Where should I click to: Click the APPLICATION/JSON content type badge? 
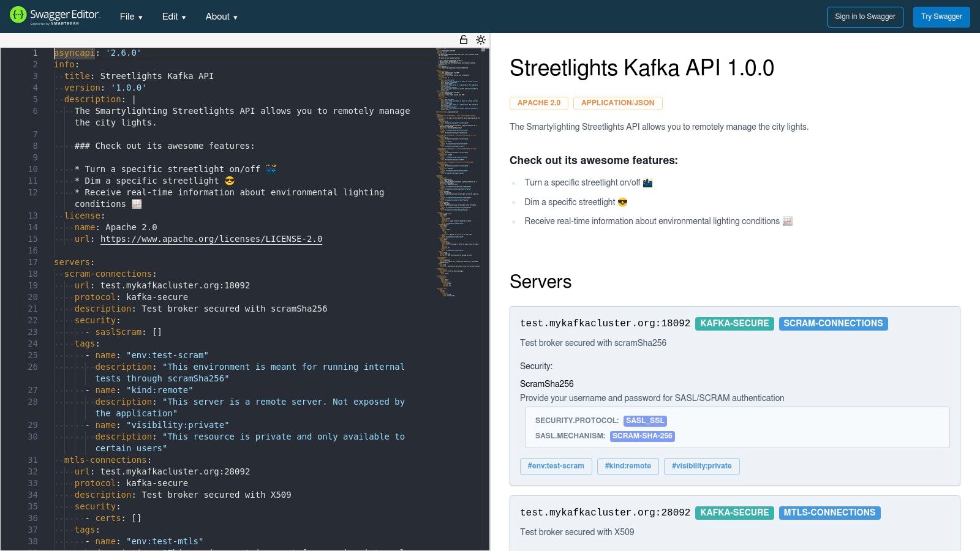click(x=618, y=103)
